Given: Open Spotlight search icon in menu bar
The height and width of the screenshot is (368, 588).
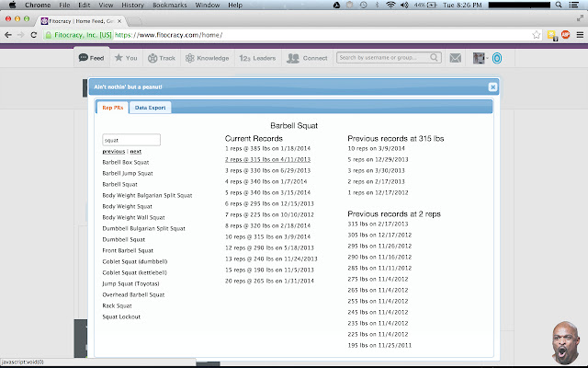Looking at the screenshot, I should [559, 5].
